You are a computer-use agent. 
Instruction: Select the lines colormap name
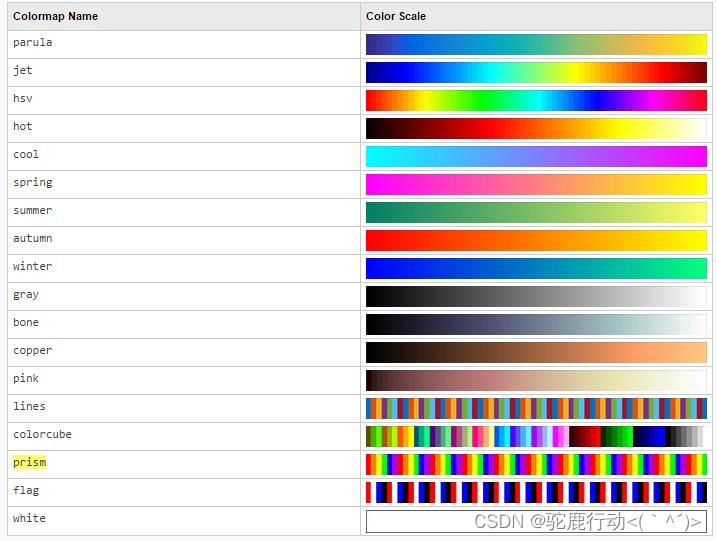29,406
